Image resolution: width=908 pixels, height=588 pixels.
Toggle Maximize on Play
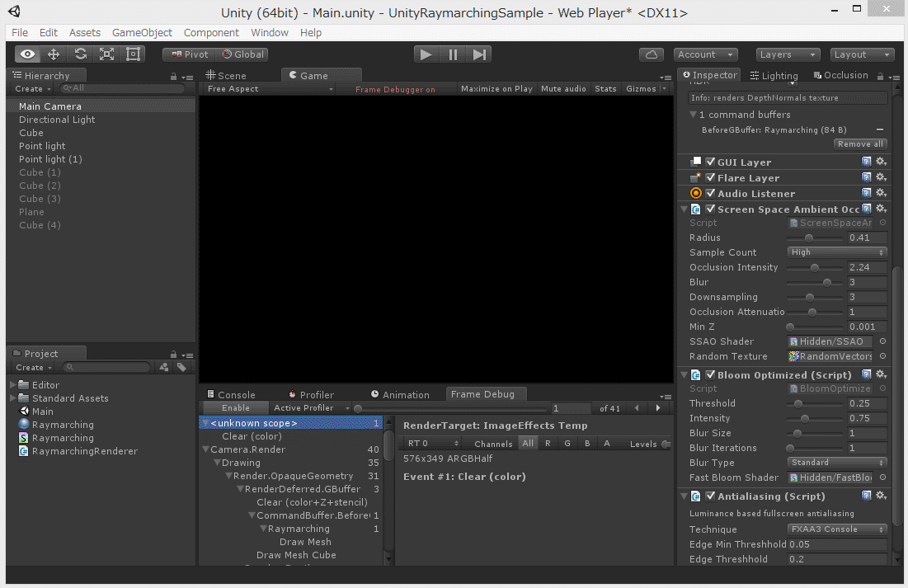(x=496, y=88)
